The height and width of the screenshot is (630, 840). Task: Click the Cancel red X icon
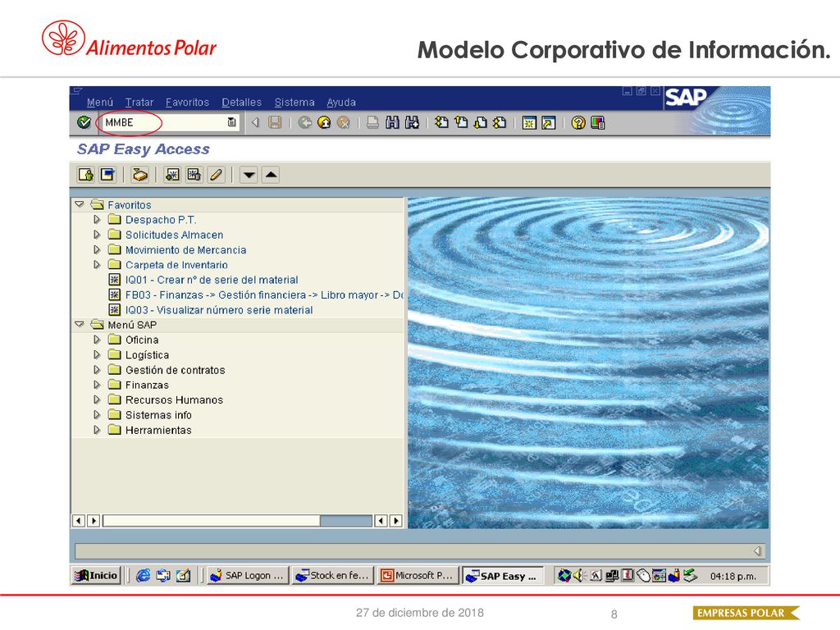click(344, 123)
